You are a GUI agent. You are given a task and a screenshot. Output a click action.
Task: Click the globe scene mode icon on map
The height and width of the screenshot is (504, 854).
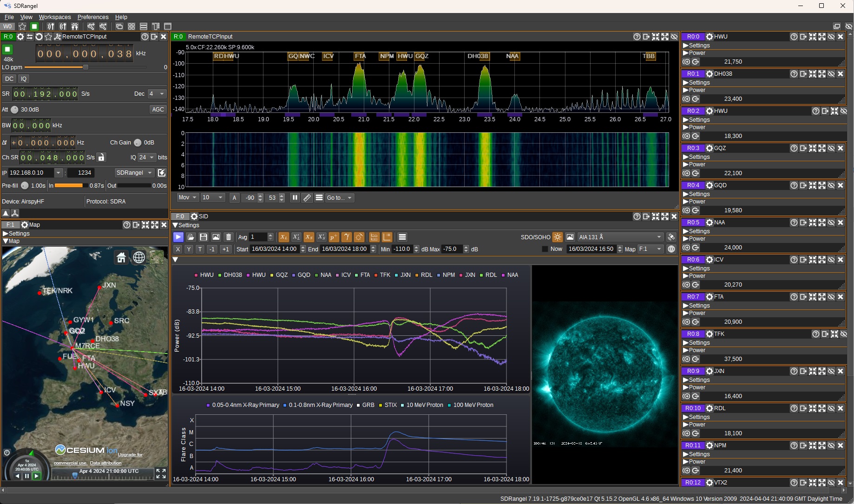click(x=139, y=257)
